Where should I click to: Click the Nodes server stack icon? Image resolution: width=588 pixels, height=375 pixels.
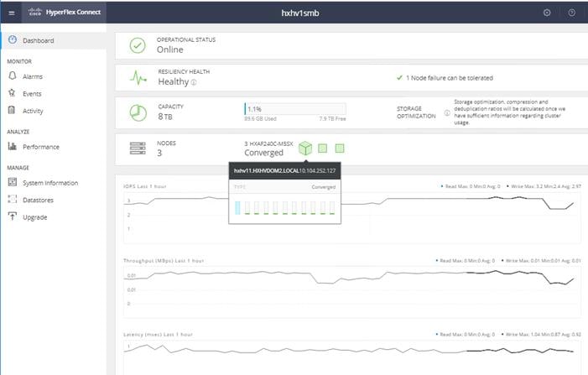138,148
